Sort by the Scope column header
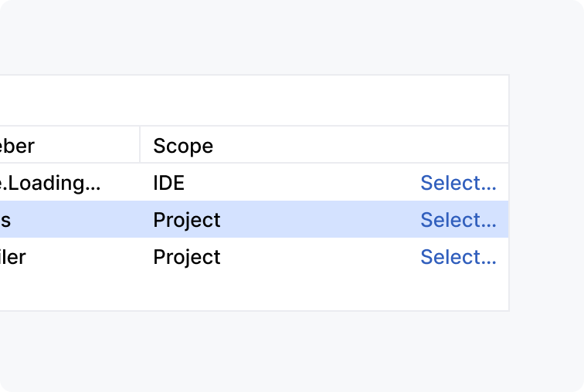 coord(183,145)
